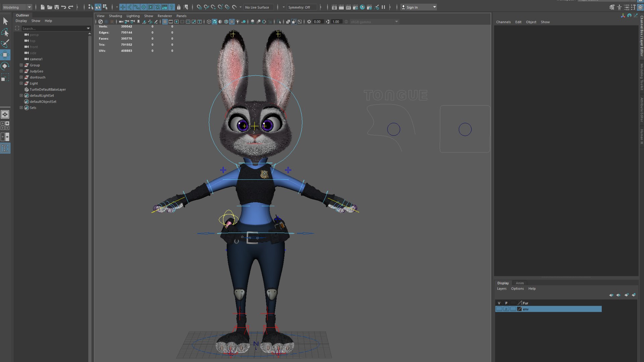
Task: Open the Sign In dropdown
Action: pyautogui.click(x=419, y=7)
